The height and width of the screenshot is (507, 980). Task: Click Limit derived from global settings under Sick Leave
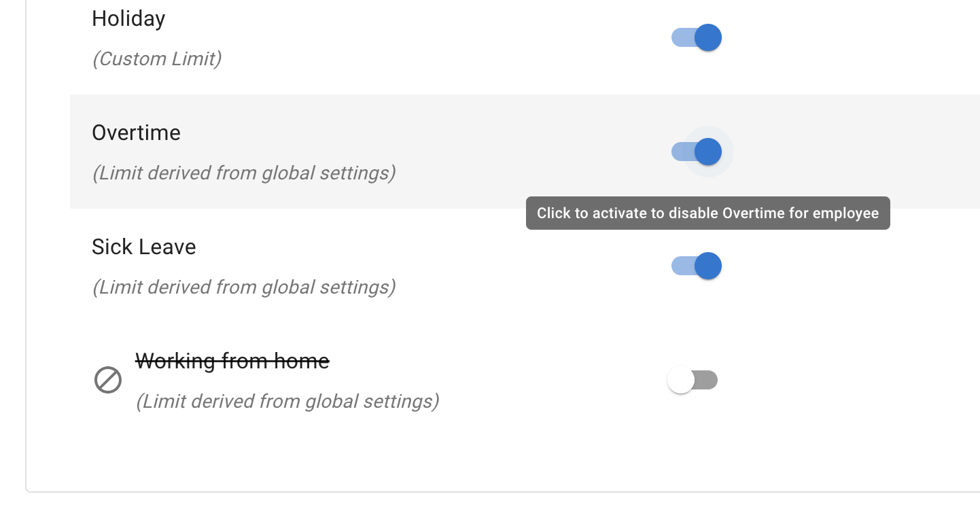245,287
